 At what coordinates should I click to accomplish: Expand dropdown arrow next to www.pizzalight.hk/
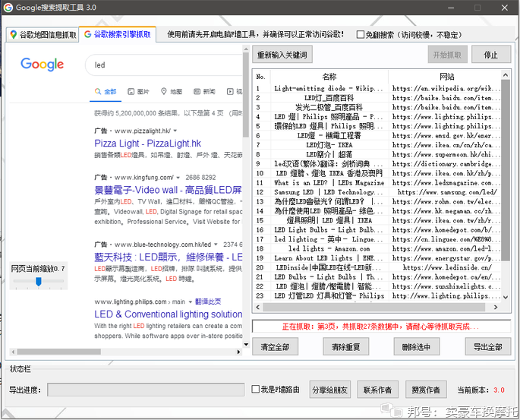click(x=175, y=131)
